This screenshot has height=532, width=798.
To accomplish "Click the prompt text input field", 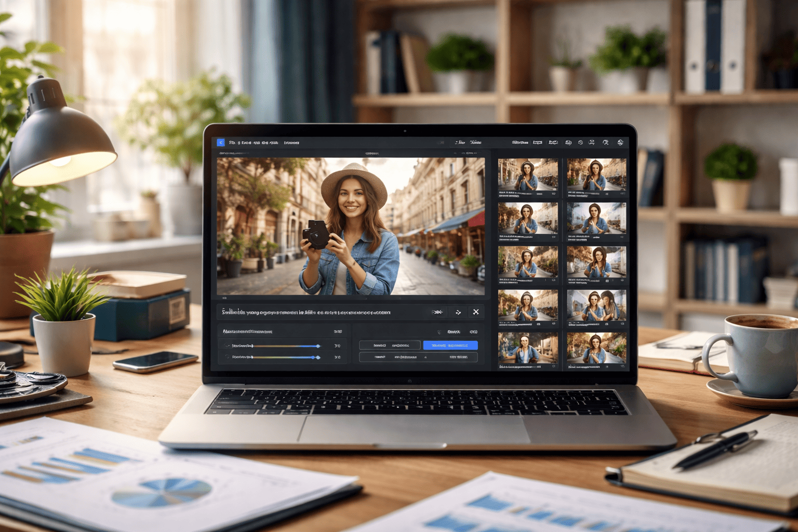I will click(x=322, y=312).
